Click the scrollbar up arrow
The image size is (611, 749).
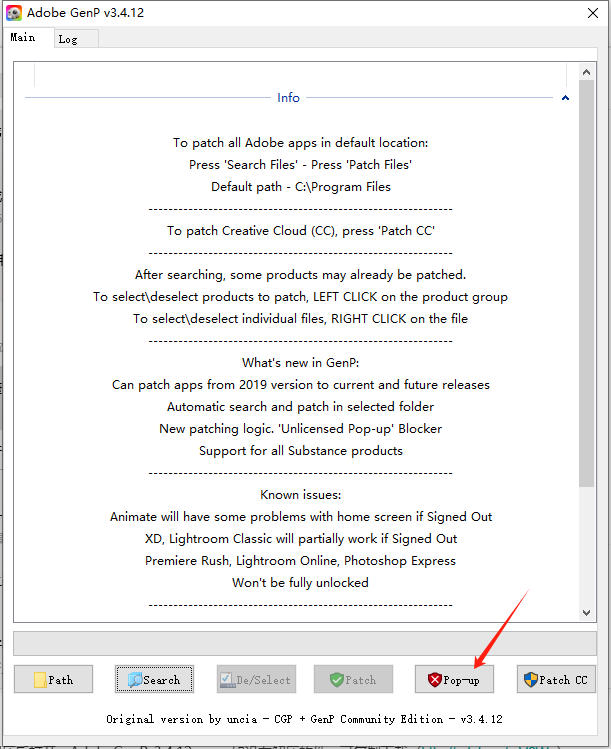587,70
